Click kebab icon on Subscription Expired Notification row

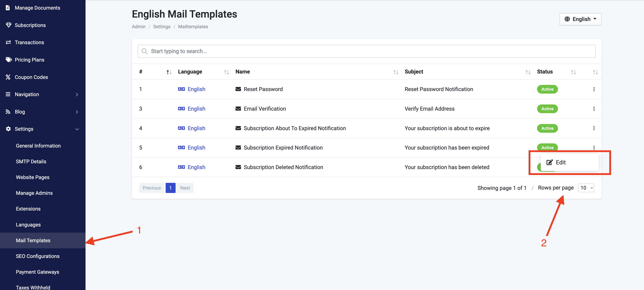point(594,147)
